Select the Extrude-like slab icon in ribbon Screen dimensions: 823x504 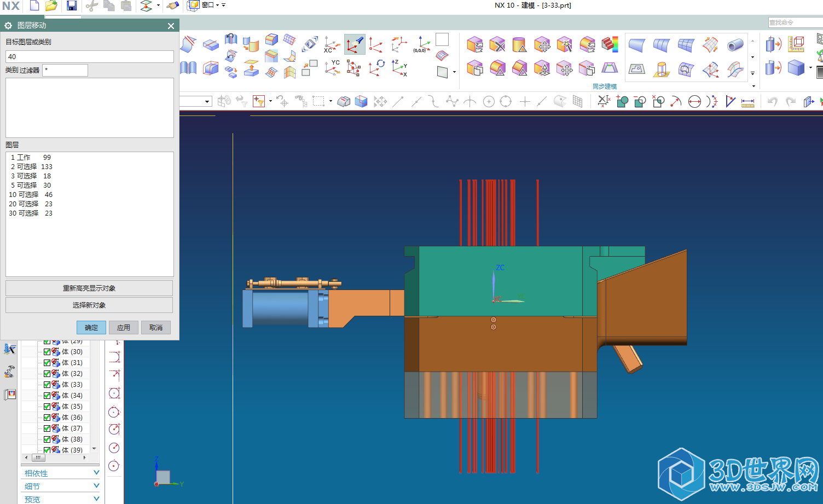211,44
